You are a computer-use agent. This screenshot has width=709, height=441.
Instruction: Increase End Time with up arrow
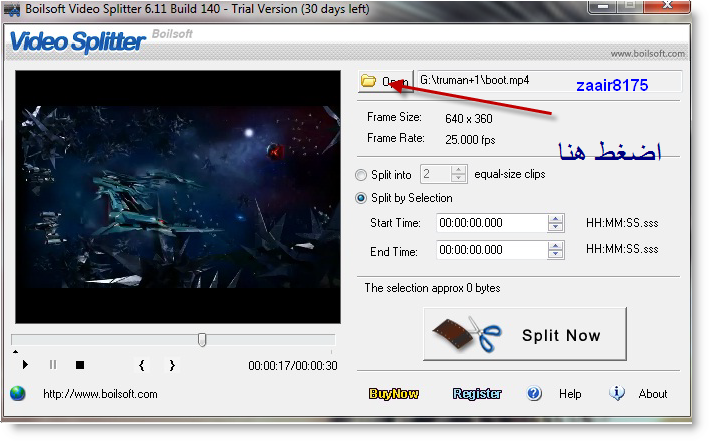click(555, 246)
